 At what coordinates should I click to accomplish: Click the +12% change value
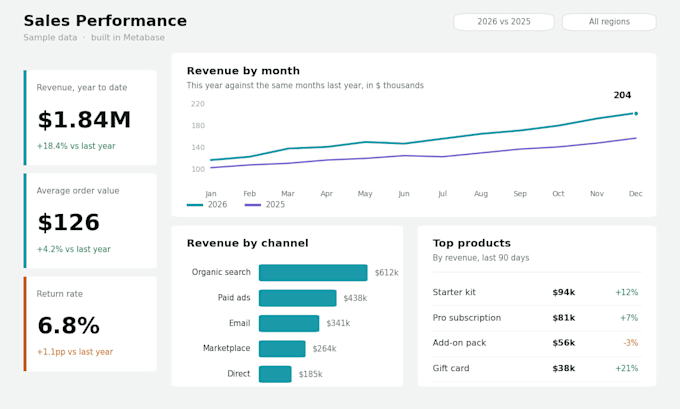coord(627,292)
